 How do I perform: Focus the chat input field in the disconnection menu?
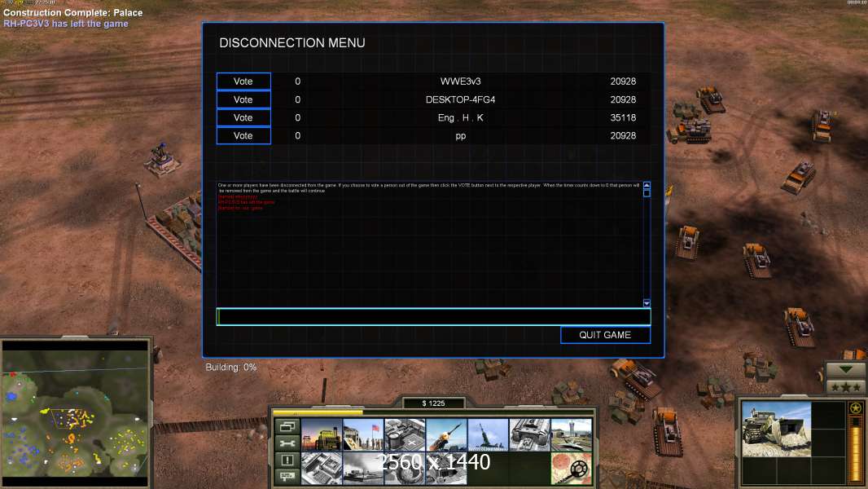tap(433, 317)
